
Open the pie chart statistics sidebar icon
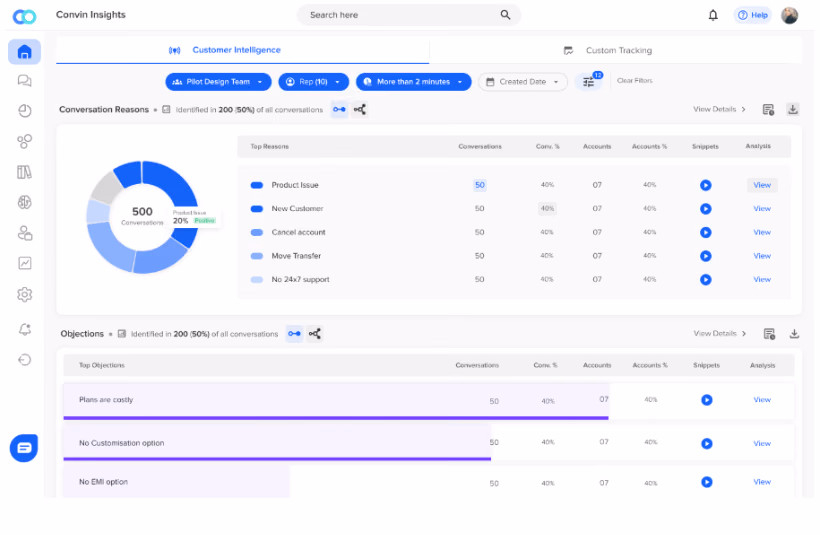(x=25, y=110)
